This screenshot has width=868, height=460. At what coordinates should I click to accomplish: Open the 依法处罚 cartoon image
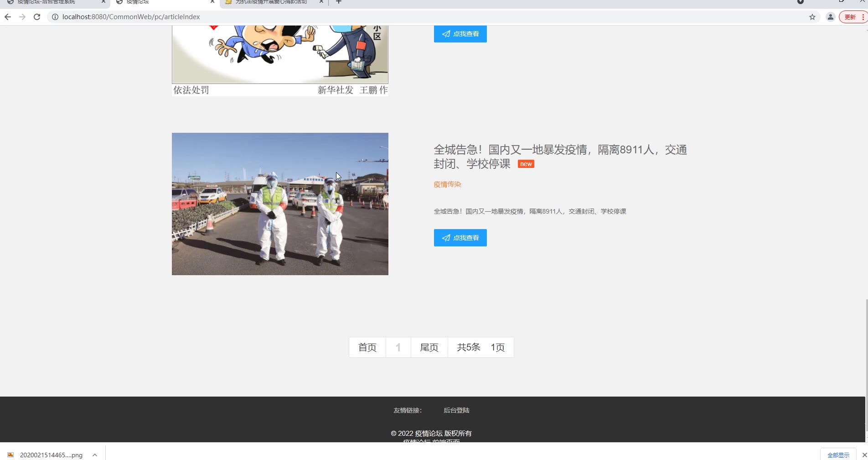280,61
